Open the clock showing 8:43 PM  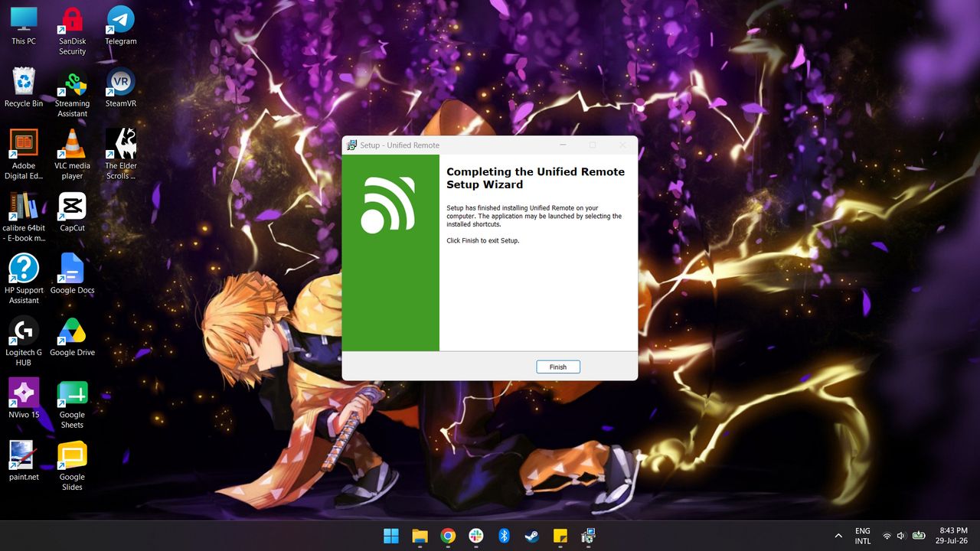(953, 536)
